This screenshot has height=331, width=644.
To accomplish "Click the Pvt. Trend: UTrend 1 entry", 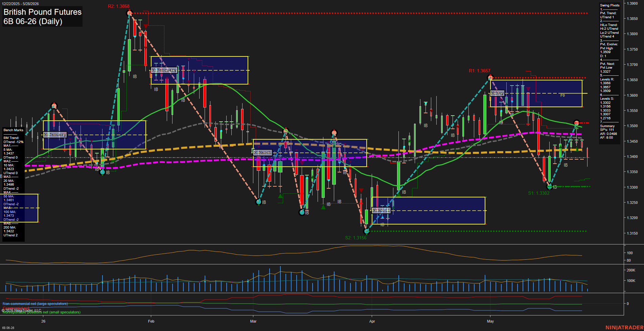I will (608, 15).
